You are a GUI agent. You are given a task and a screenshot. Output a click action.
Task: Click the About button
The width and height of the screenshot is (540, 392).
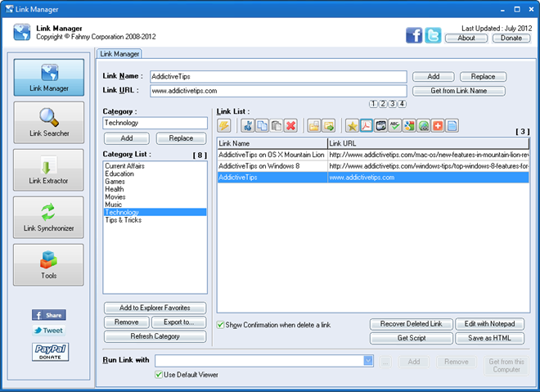point(466,38)
